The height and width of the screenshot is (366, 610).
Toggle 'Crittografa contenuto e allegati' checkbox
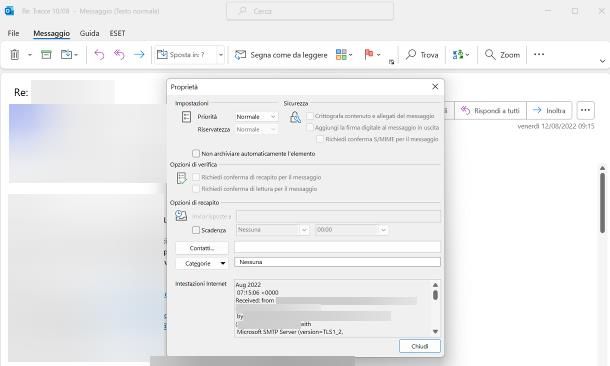click(310, 116)
